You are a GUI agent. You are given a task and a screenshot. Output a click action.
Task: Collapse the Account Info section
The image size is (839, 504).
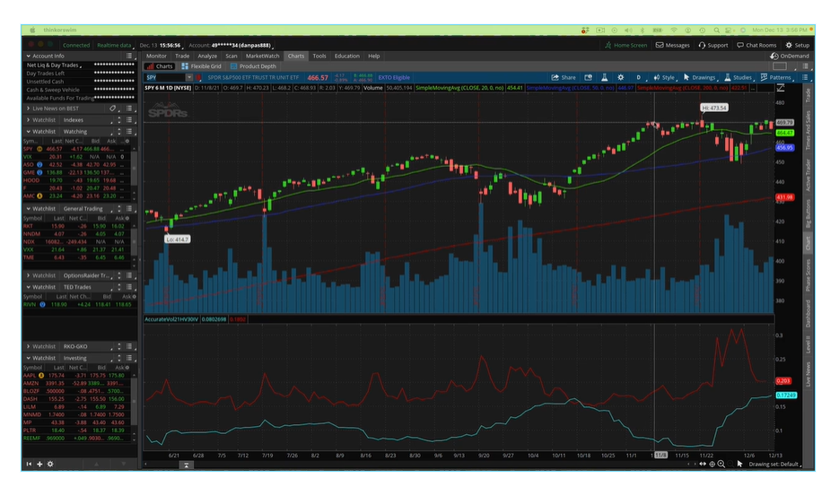tap(29, 56)
